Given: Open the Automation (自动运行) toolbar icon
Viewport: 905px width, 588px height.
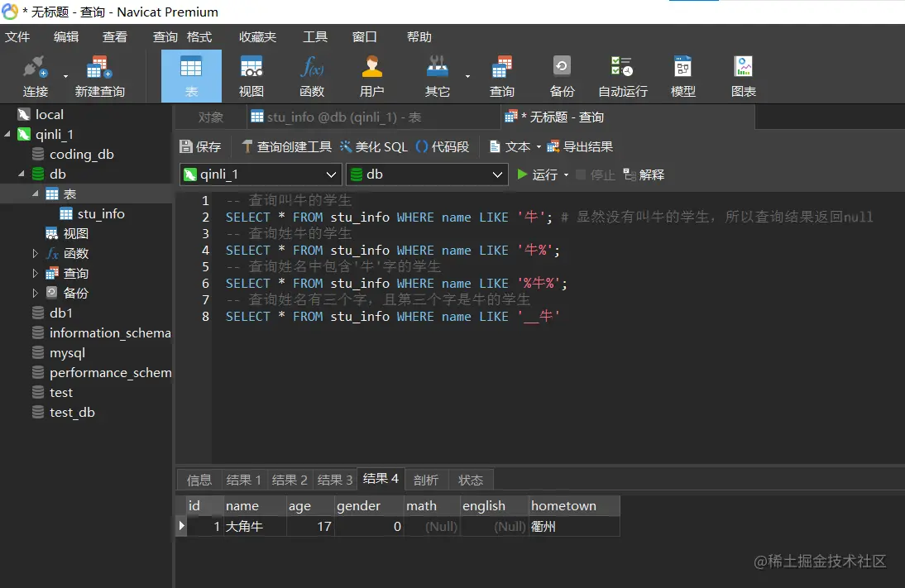Looking at the screenshot, I should click(622, 76).
